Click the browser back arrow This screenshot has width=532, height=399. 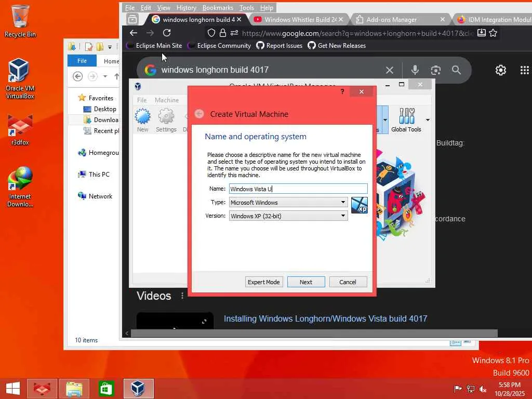click(x=134, y=33)
